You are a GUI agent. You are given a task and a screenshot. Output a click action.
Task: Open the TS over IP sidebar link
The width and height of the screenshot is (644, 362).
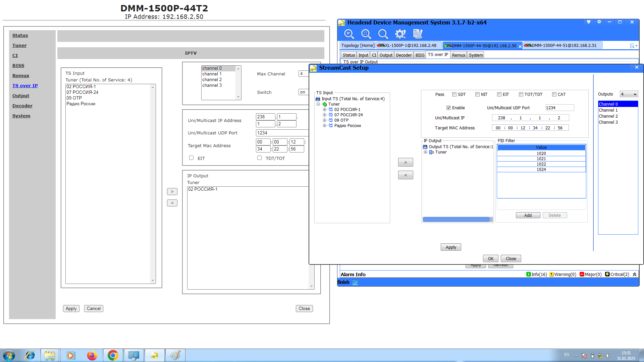(x=25, y=86)
